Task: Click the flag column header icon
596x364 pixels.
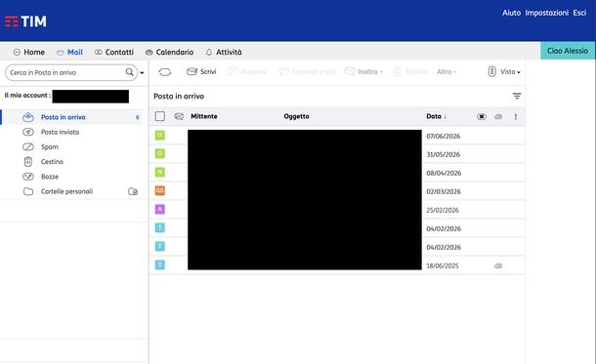Action: (x=482, y=116)
